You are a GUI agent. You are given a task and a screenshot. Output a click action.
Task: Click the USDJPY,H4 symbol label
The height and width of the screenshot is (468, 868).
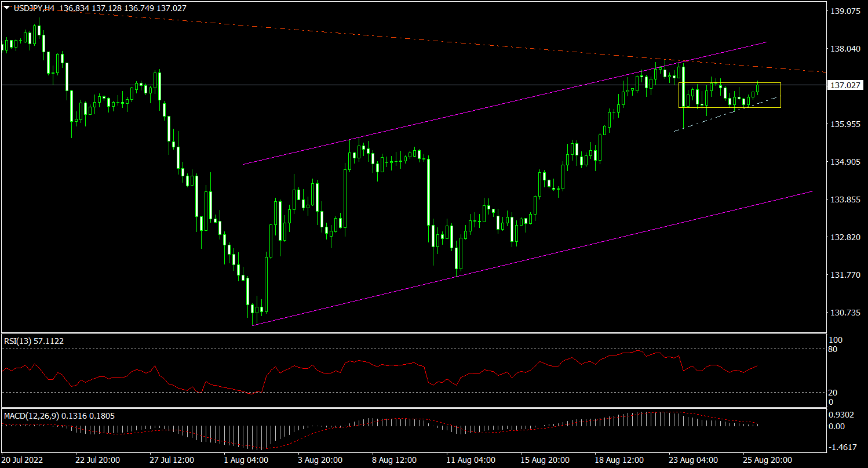click(34, 9)
